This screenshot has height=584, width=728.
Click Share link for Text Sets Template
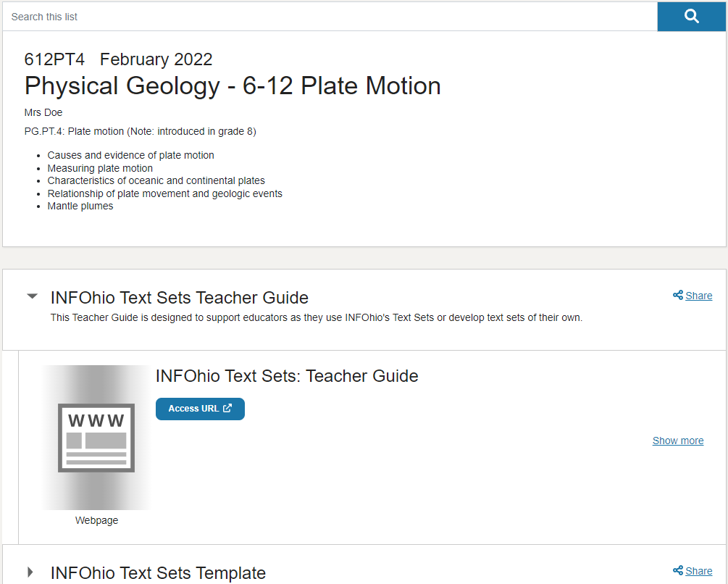[x=699, y=571]
